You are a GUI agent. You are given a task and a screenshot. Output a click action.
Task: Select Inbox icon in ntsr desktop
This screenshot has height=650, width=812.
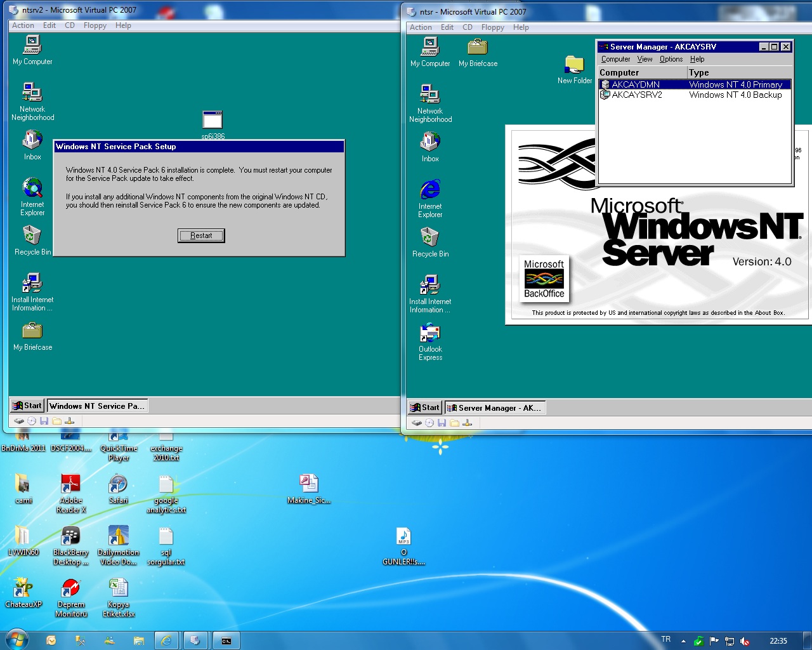pyautogui.click(x=430, y=147)
